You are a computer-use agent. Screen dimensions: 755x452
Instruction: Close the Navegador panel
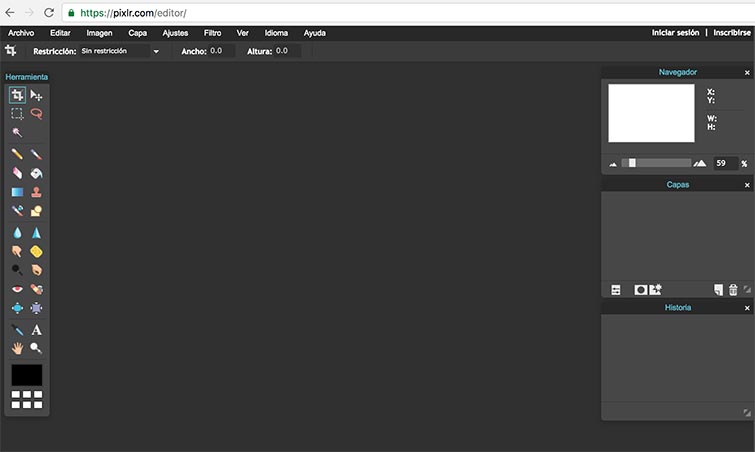pyautogui.click(x=747, y=73)
